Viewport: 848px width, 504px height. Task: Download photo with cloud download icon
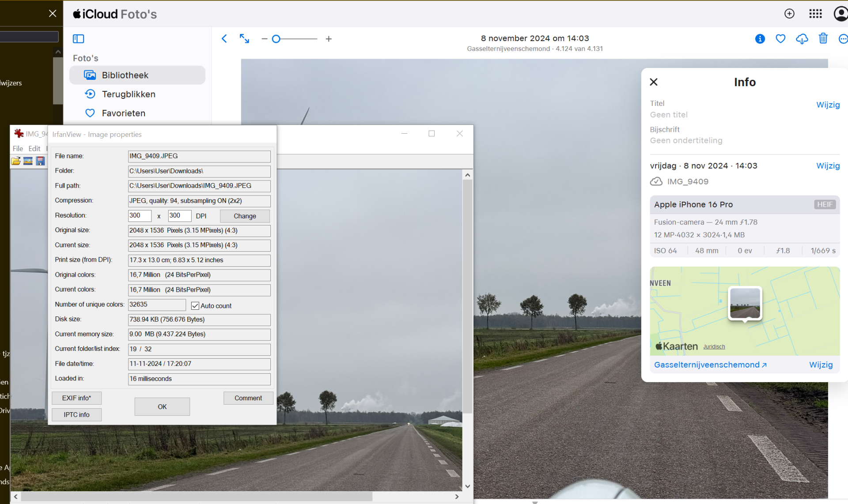[802, 39]
